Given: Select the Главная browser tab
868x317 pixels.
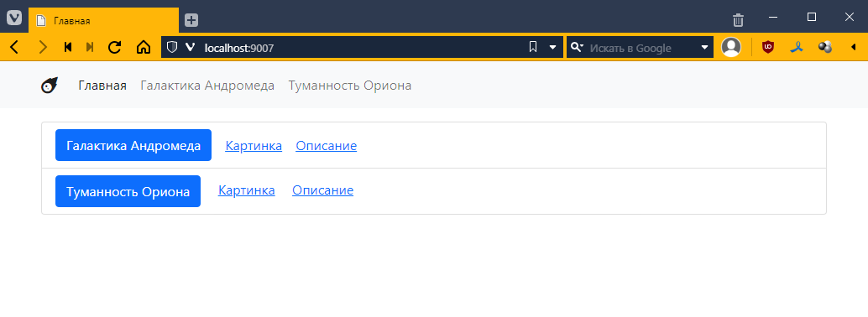Looking at the screenshot, I should (x=103, y=21).
